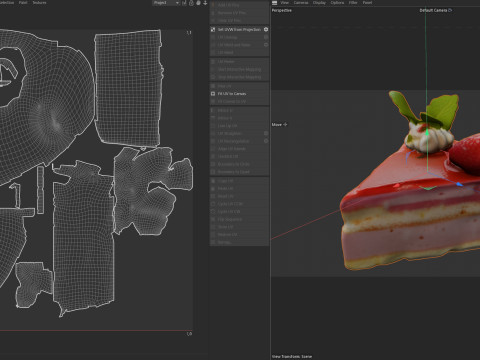The image size is (480, 360).
Task: Click the Set UVW from Projection icon
Action: [213, 29]
